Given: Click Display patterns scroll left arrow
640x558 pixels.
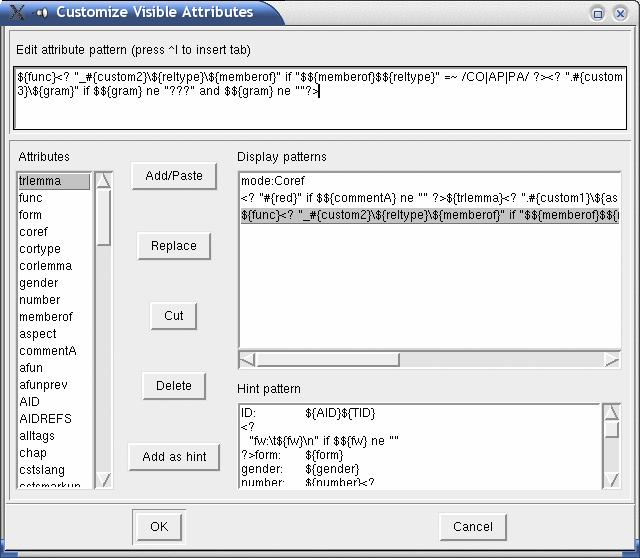Looking at the screenshot, I should point(247,360).
